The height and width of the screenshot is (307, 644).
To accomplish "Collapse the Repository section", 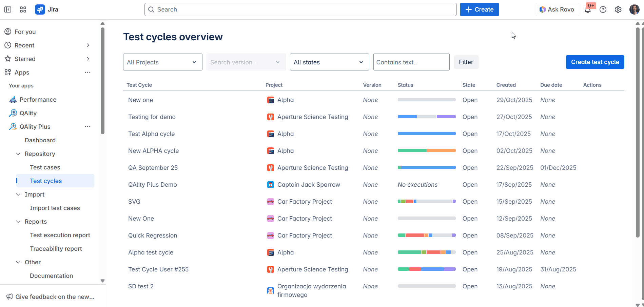I will coord(18,154).
